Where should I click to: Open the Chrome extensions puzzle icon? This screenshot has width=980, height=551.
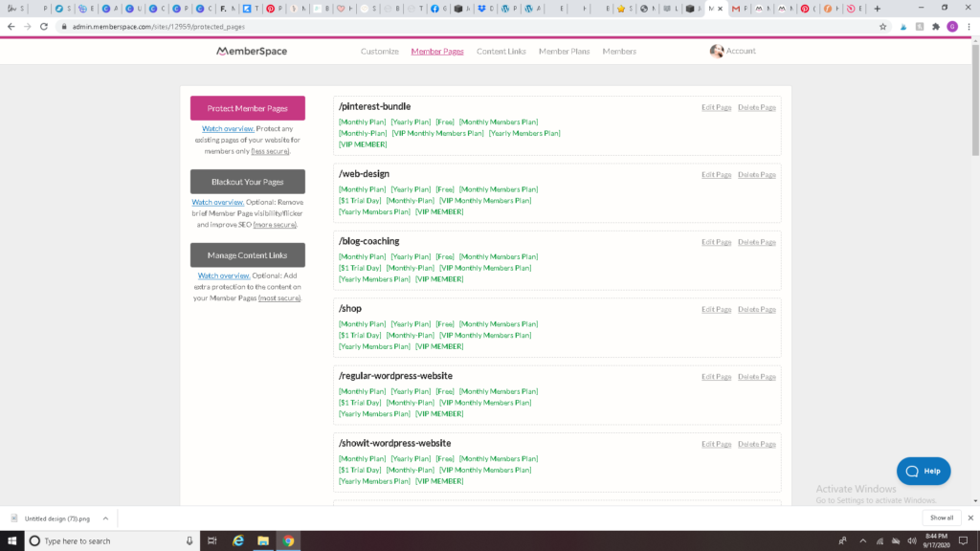(936, 26)
